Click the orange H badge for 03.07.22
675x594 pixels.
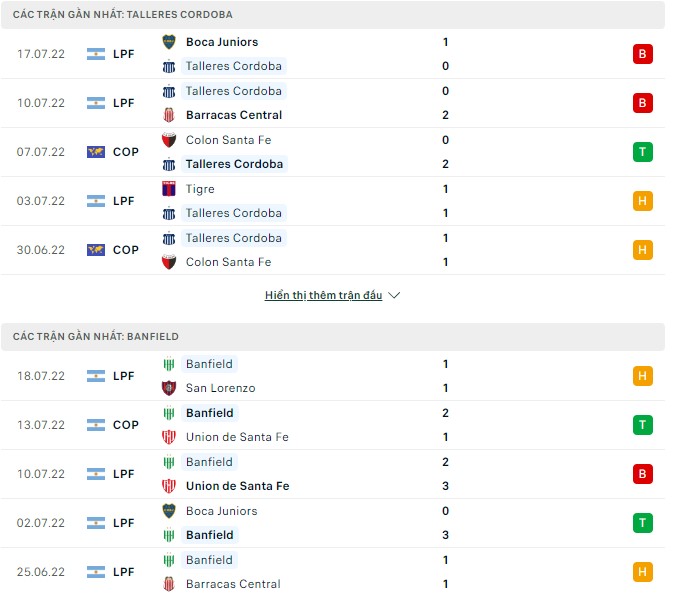click(x=642, y=201)
